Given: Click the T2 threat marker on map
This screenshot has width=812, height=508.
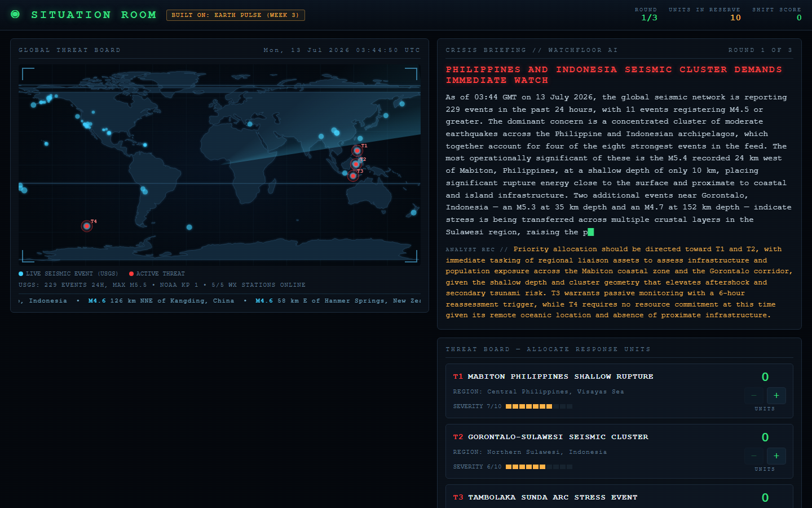Looking at the screenshot, I should pos(356,164).
